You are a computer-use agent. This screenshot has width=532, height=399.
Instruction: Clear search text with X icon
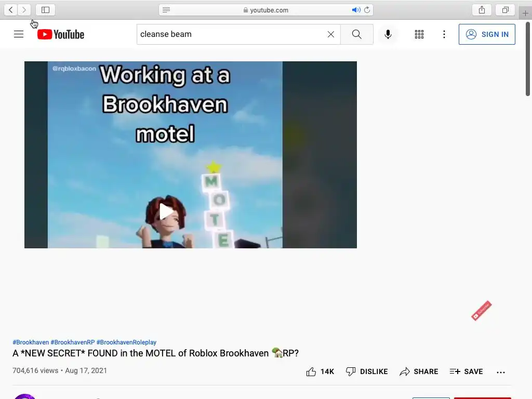coord(331,34)
